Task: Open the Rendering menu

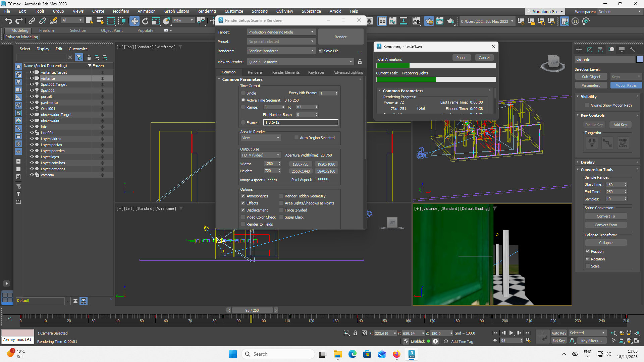Action: coord(206,11)
